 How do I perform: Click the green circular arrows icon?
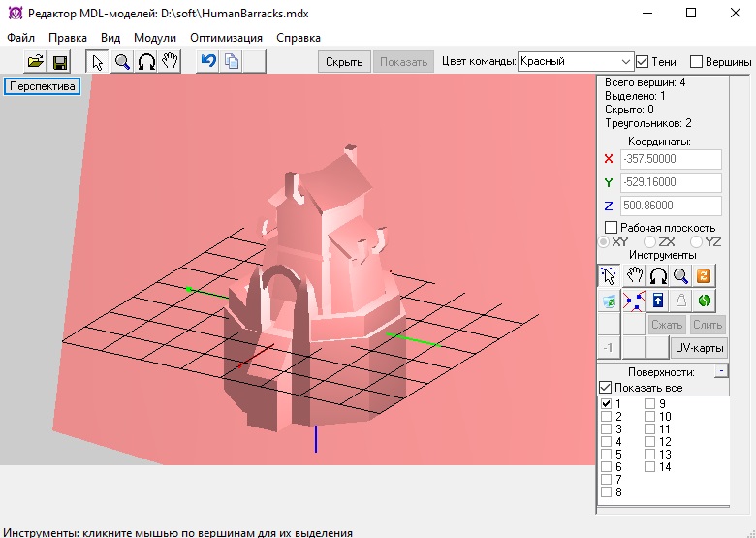point(705,300)
